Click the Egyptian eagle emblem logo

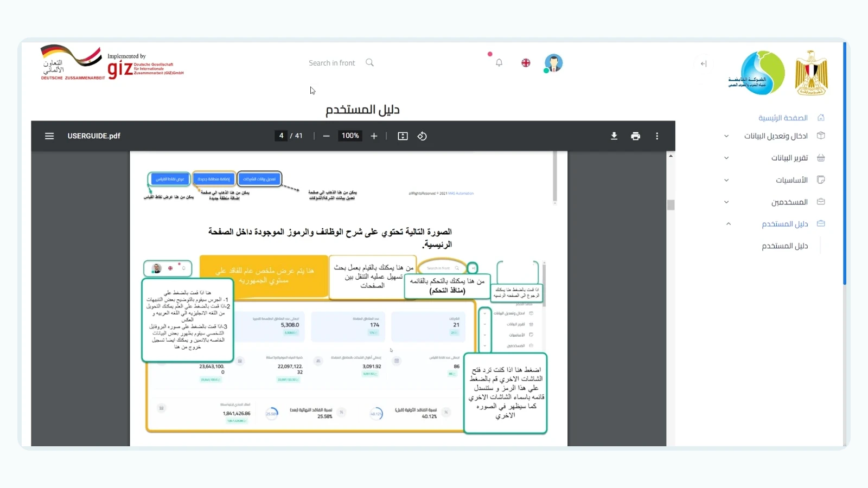(x=812, y=73)
